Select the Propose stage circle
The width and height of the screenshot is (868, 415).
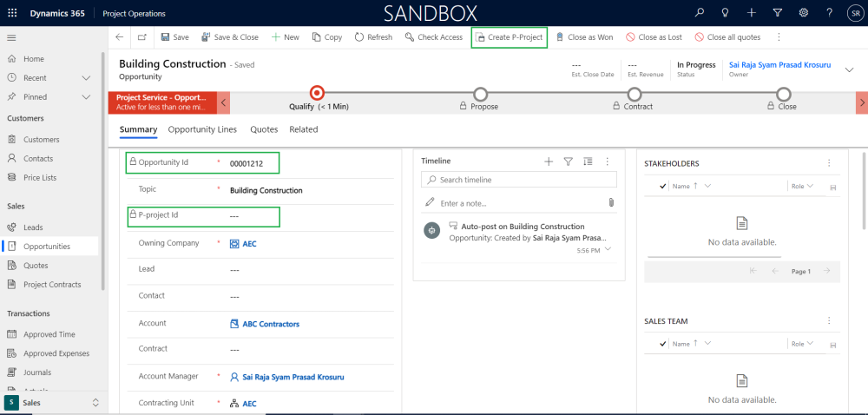tap(481, 94)
